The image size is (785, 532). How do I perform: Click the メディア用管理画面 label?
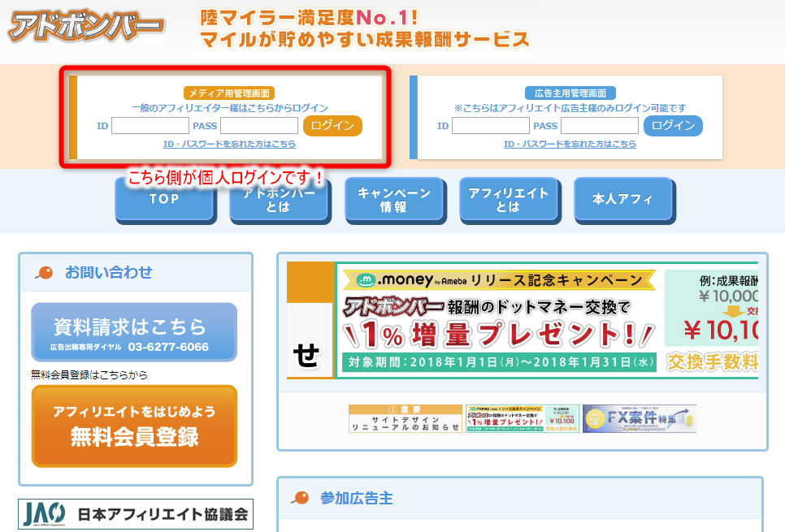click(x=229, y=93)
